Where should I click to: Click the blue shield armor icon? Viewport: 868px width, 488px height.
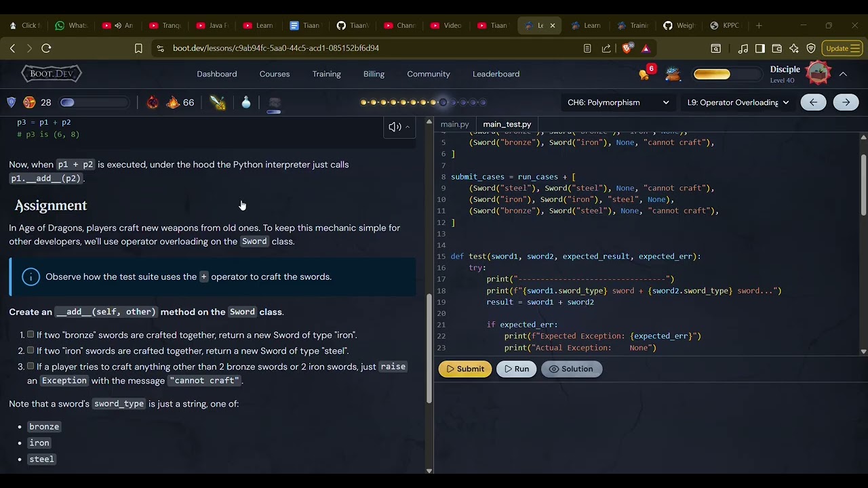click(12, 102)
